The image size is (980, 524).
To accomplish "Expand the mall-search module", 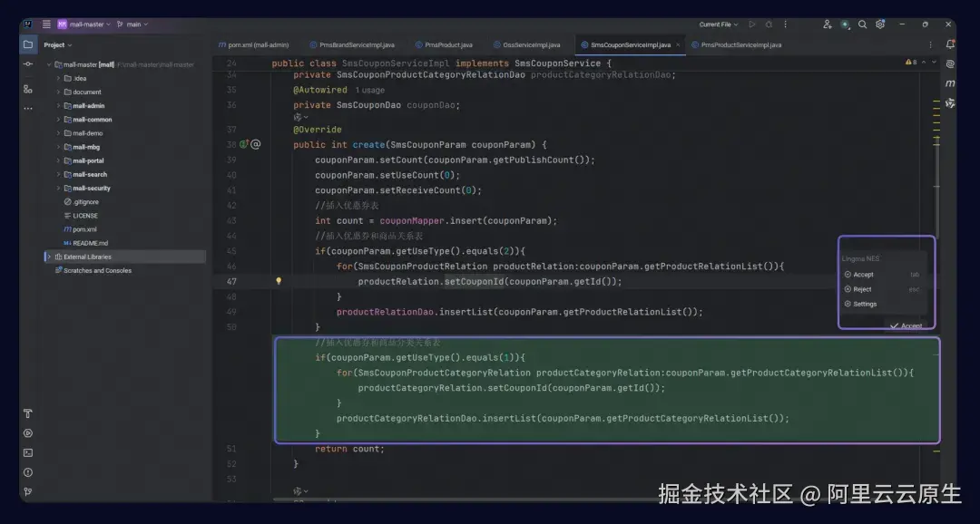I will point(58,174).
